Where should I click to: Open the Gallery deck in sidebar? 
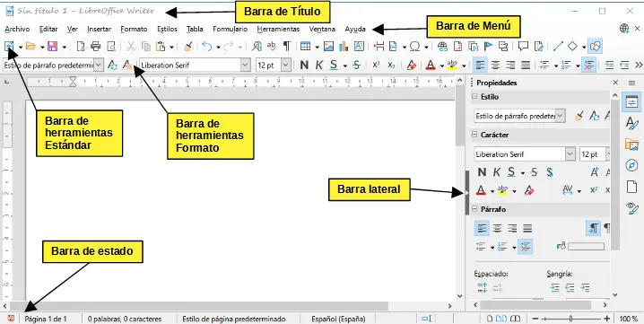pyautogui.click(x=631, y=144)
